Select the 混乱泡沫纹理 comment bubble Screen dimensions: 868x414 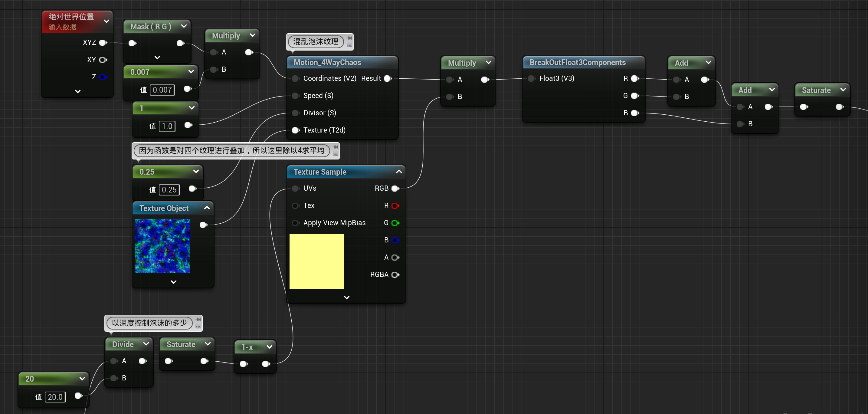pyautogui.click(x=316, y=41)
